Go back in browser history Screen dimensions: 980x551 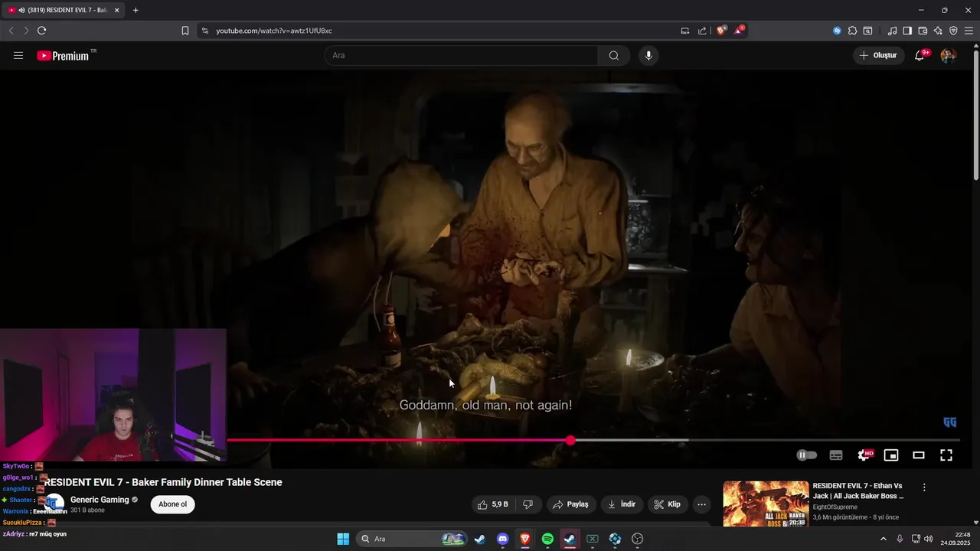pos(11,31)
